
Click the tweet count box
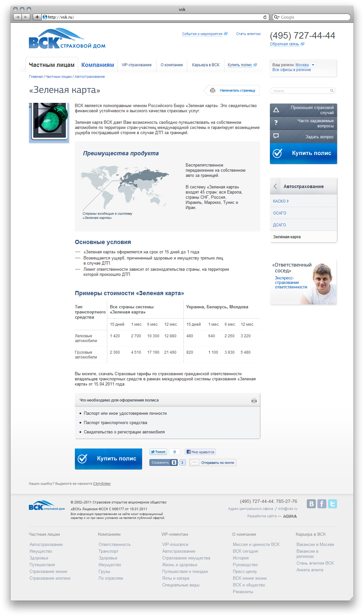174,452
